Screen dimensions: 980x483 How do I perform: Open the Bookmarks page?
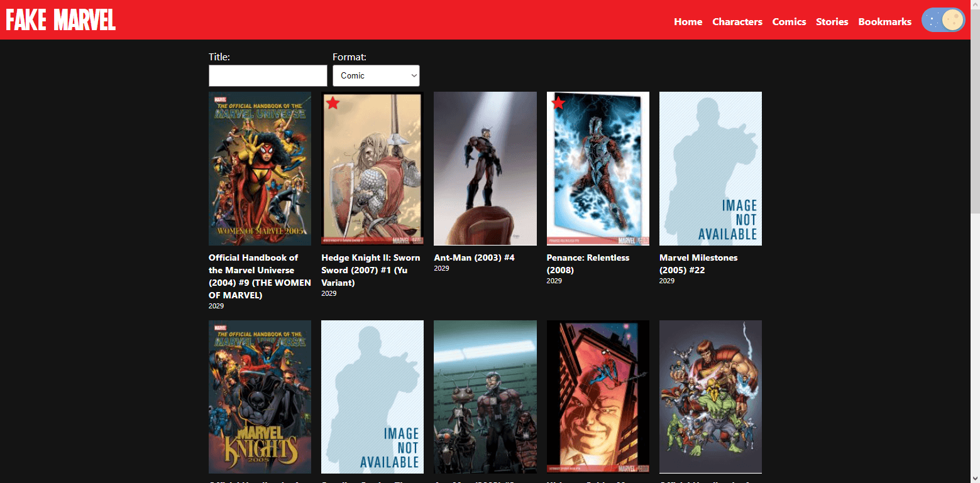(x=884, y=21)
